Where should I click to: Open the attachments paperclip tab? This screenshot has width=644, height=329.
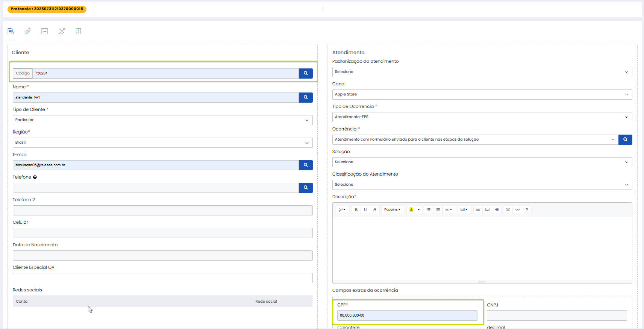point(27,31)
